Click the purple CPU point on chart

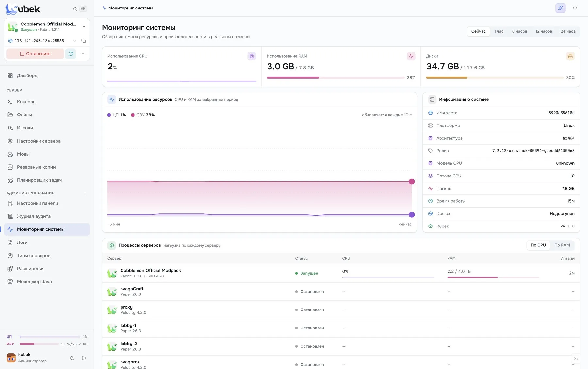412,215
